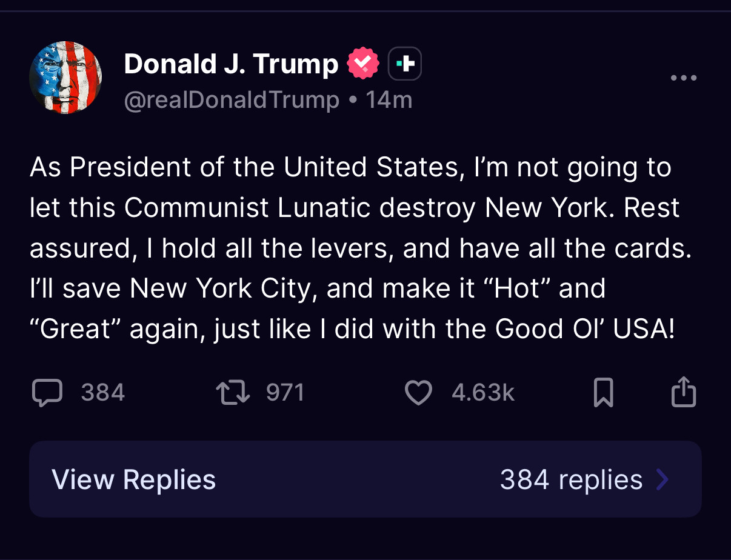Click the "View Replies" label
Image resolution: width=731 pixels, height=560 pixels.
click(134, 479)
